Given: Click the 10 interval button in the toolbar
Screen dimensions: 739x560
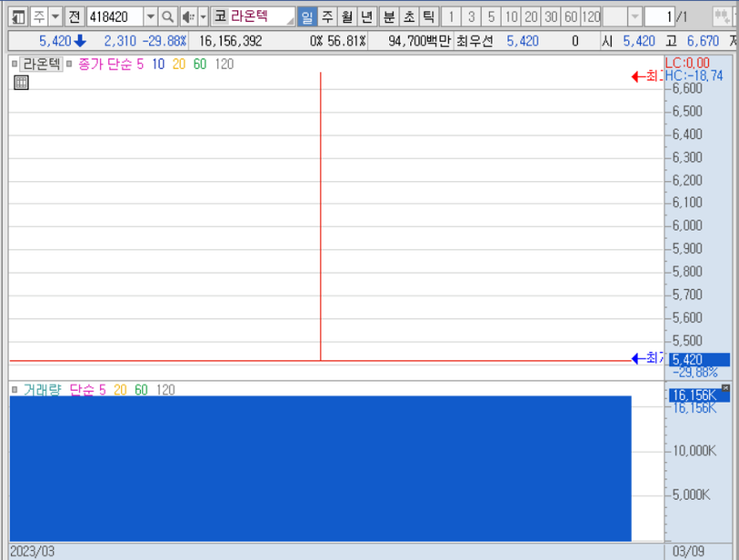Looking at the screenshot, I should [x=512, y=17].
